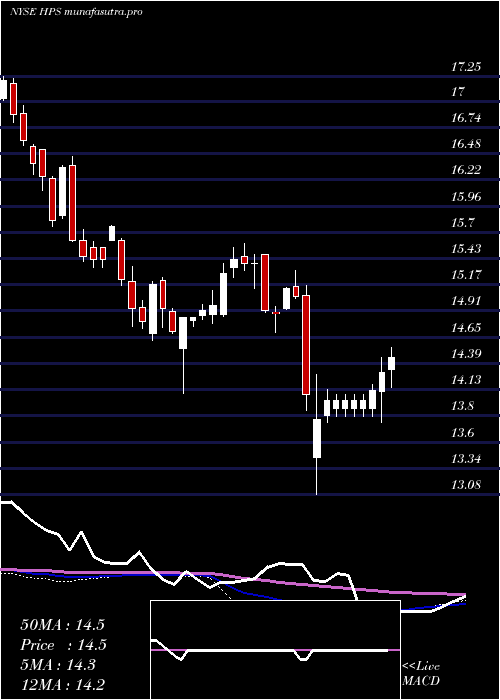Click the last white candlestick near 14.39

click(392, 363)
